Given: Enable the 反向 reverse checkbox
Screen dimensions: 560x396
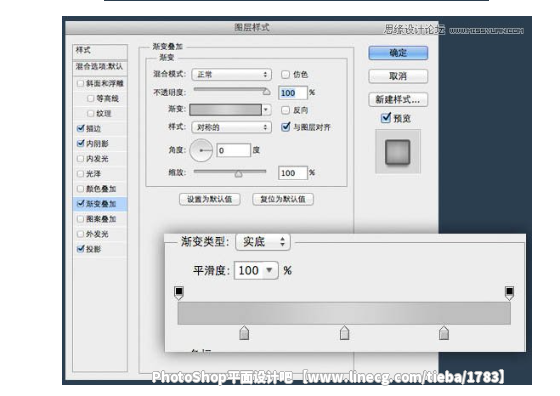Looking at the screenshot, I should click(x=285, y=110).
